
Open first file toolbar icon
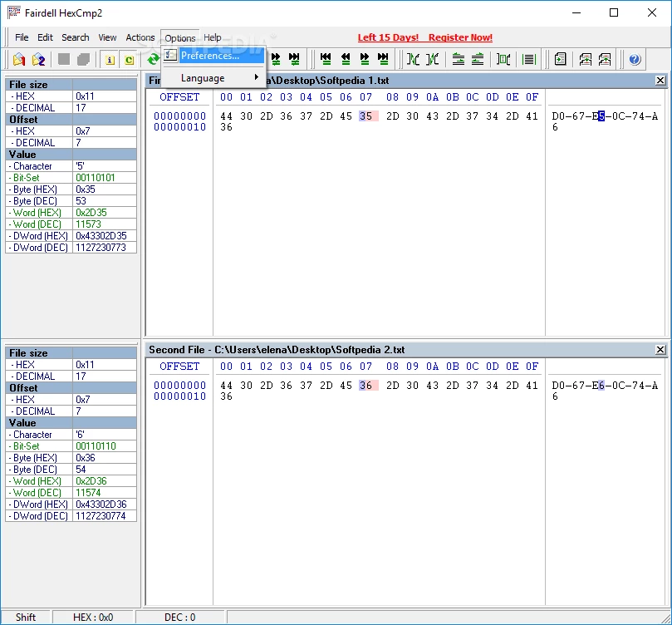click(19, 59)
